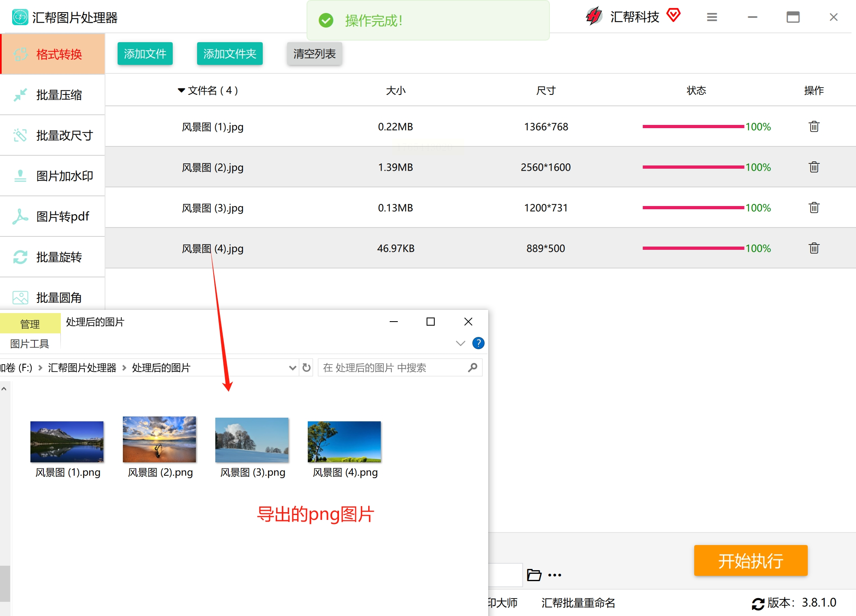Click the refresh icon in Explorer address bar
856x616 pixels.
[307, 368]
